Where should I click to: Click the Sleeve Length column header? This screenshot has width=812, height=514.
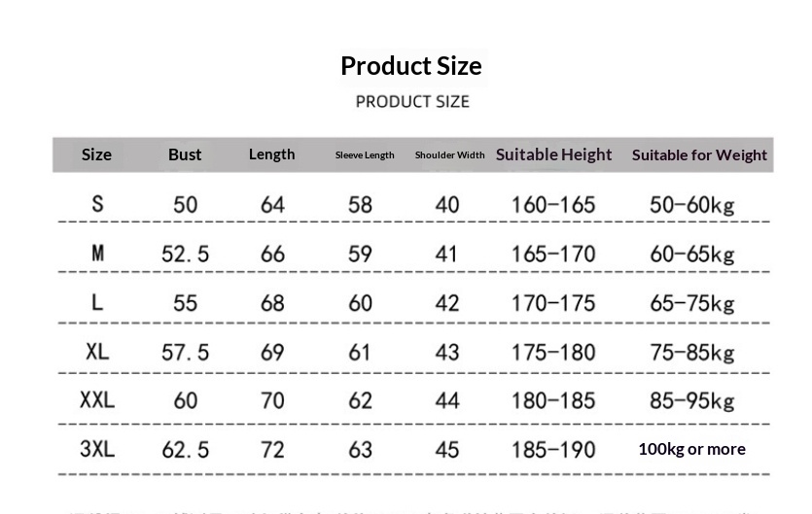(x=365, y=155)
